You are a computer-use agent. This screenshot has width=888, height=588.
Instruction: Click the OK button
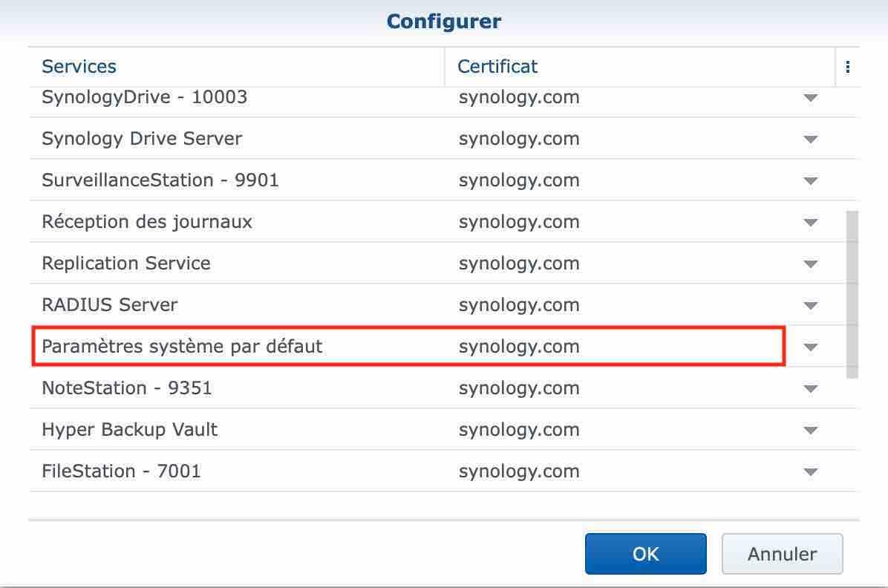click(x=645, y=554)
